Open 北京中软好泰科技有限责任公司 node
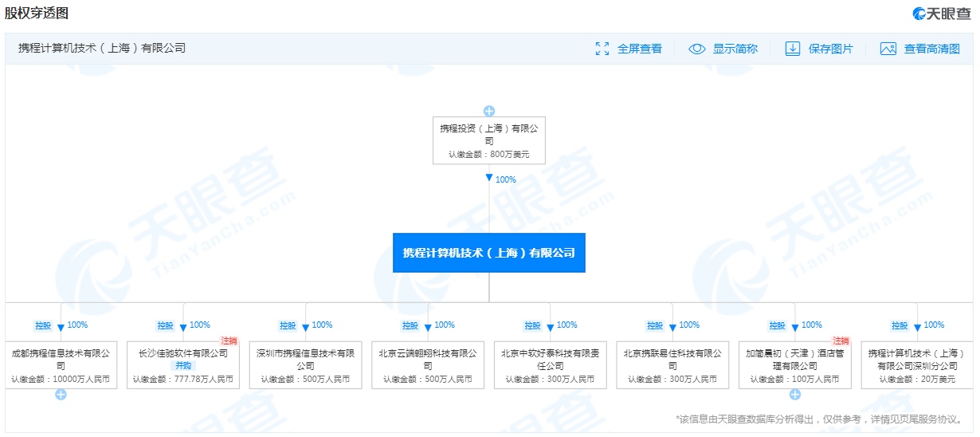980x437 pixels. click(x=551, y=366)
